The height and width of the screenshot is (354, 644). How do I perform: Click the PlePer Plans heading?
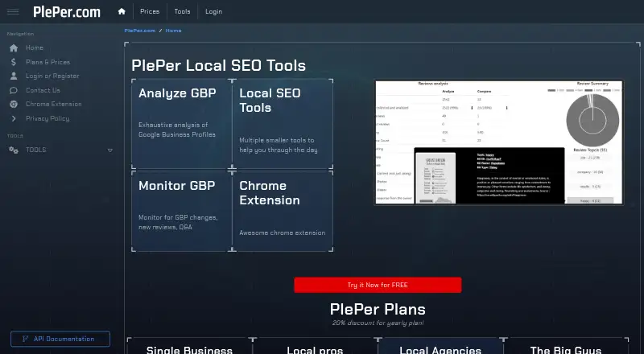[x=378, y=309]
